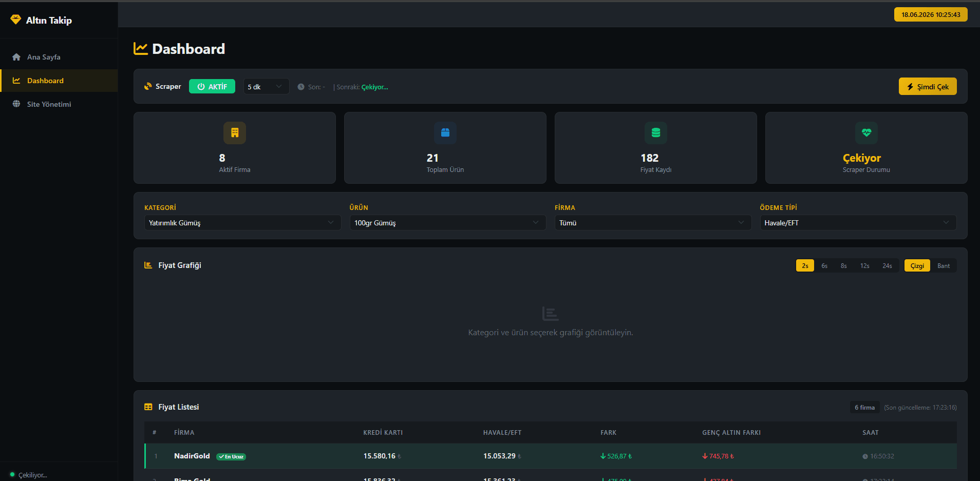Select the 24s time range tab
Viewport: 980px width, 481px height.
pos(887,266)
